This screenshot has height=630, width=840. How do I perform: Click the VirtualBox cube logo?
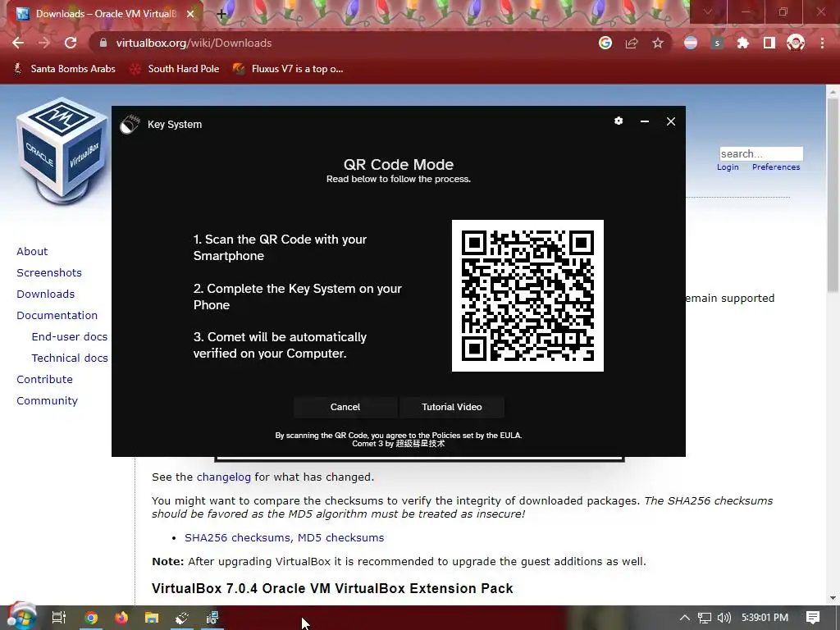point(62,151)
